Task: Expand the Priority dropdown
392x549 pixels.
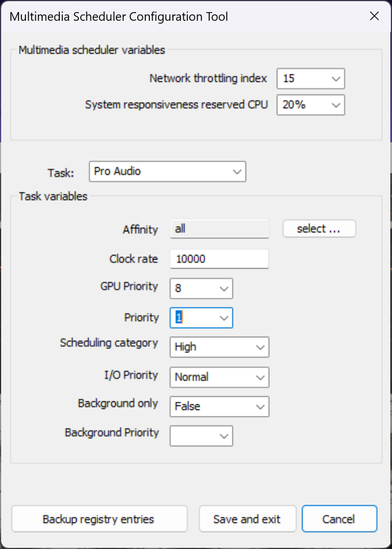Action: [x=201, y=318]
